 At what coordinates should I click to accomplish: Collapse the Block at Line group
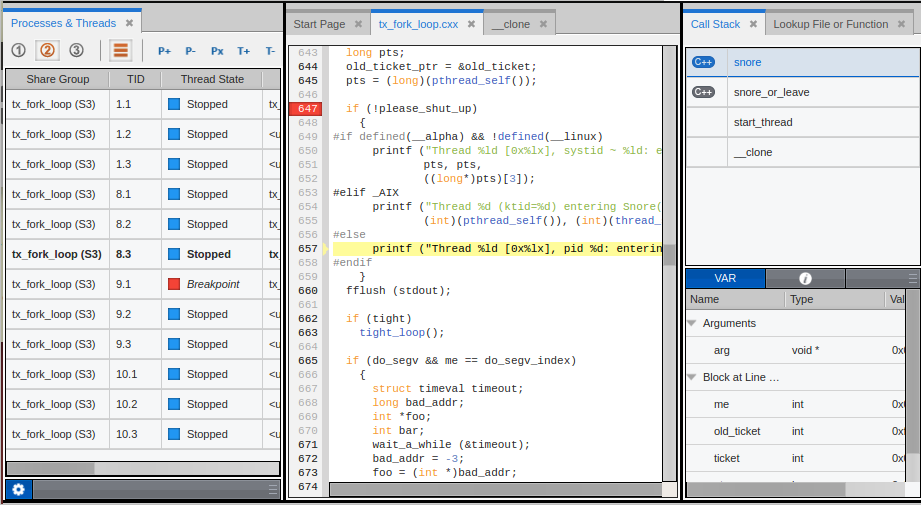coord(692,377)
